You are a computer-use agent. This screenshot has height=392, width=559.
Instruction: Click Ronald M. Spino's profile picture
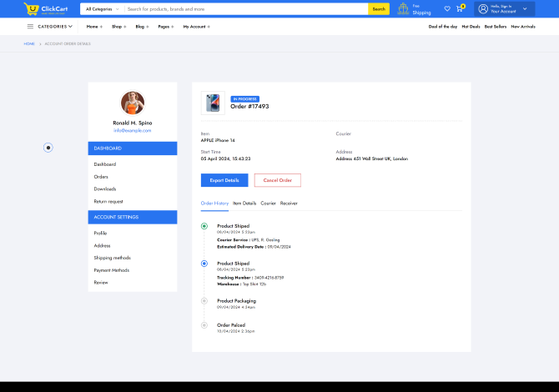coord(133,103)
